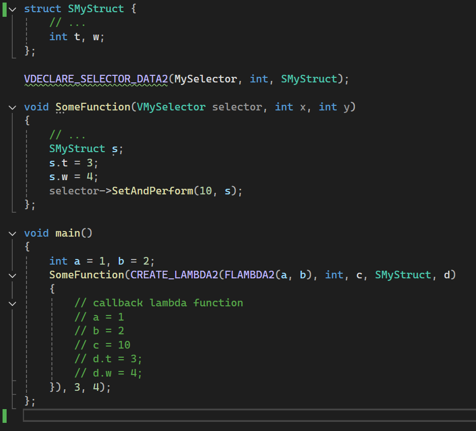Click the '// d.w = 4;' comment
476x431 pixels.
pos(108,373)
